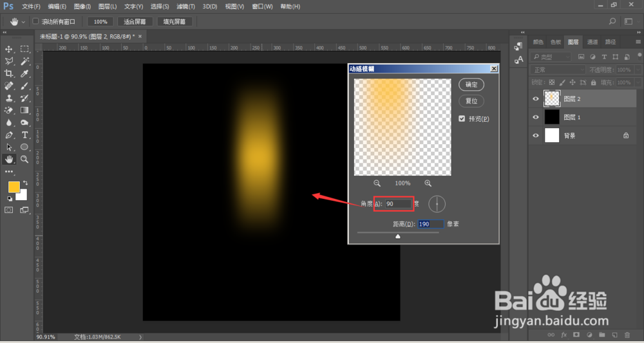
Task: Zoom out the blur preview
Action: [377, 183]
